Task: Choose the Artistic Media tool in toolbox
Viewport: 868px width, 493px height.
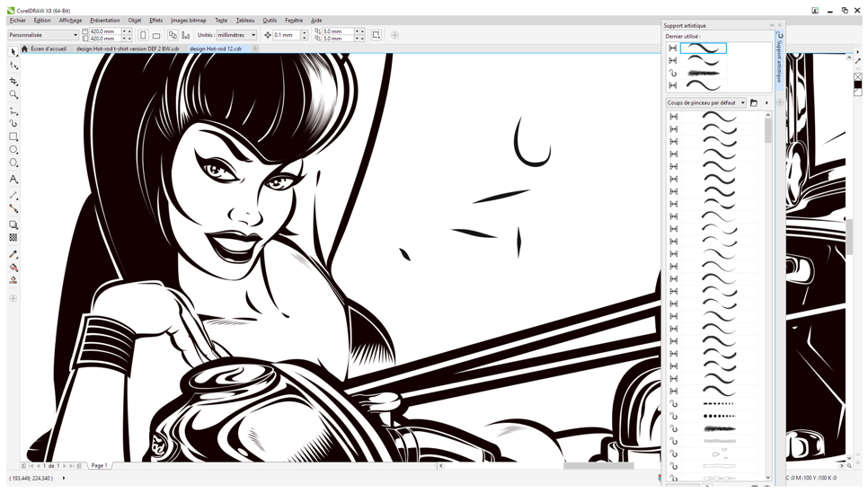Action: click(13, 123)
